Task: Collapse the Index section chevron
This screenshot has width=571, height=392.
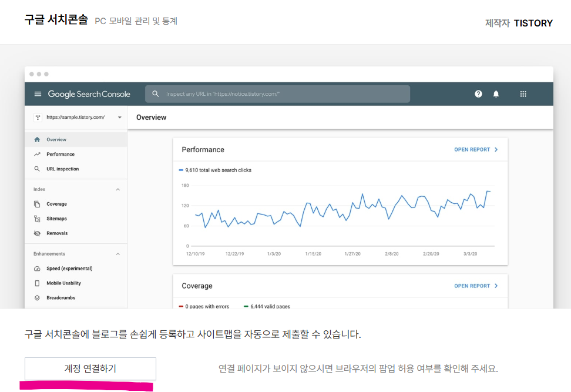Action: pos(117,189)
